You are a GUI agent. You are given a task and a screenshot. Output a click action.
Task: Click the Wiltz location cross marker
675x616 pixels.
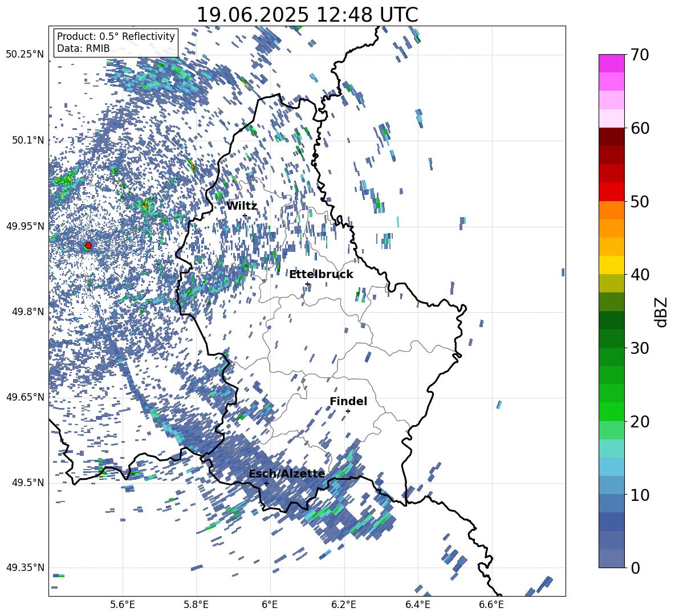(245, 215)
